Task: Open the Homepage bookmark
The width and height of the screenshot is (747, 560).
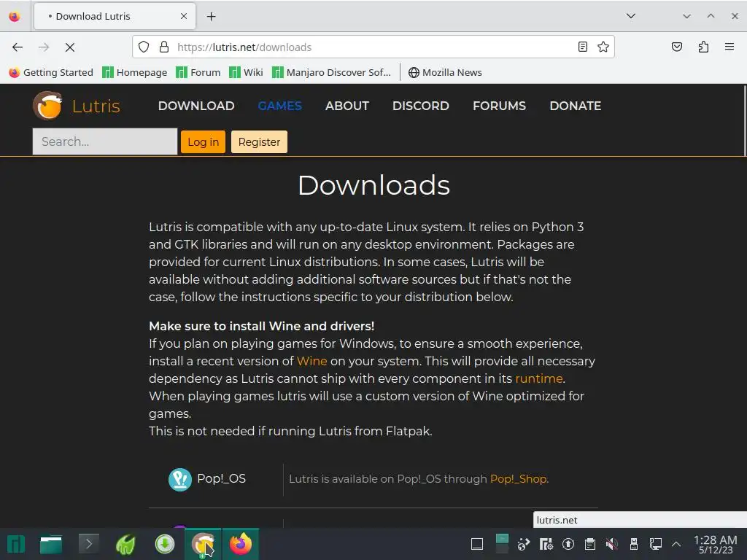Action: pos(135,72)
